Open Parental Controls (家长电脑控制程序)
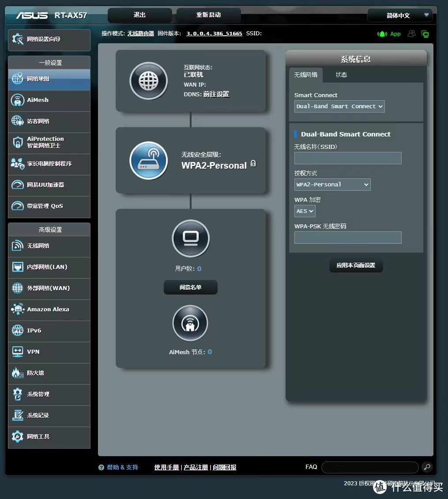 coord(49,164)
